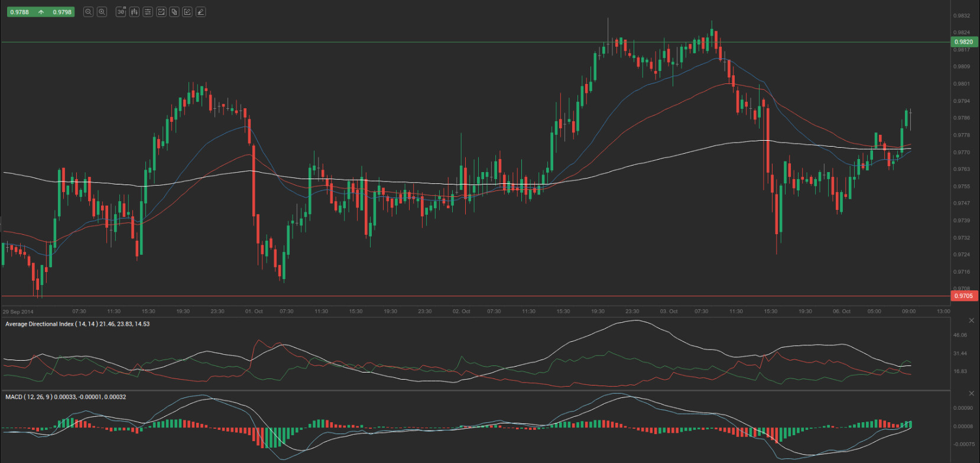Select the green 0.9820 price level tag

pyautogui.click(x=963, y=42)
